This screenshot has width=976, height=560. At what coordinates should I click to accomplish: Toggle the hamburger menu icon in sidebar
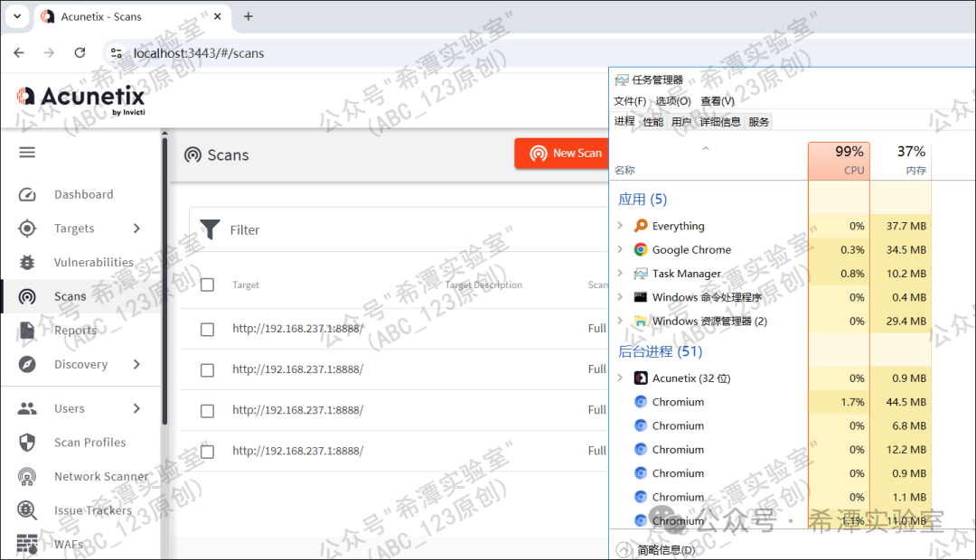pos(27,153)
